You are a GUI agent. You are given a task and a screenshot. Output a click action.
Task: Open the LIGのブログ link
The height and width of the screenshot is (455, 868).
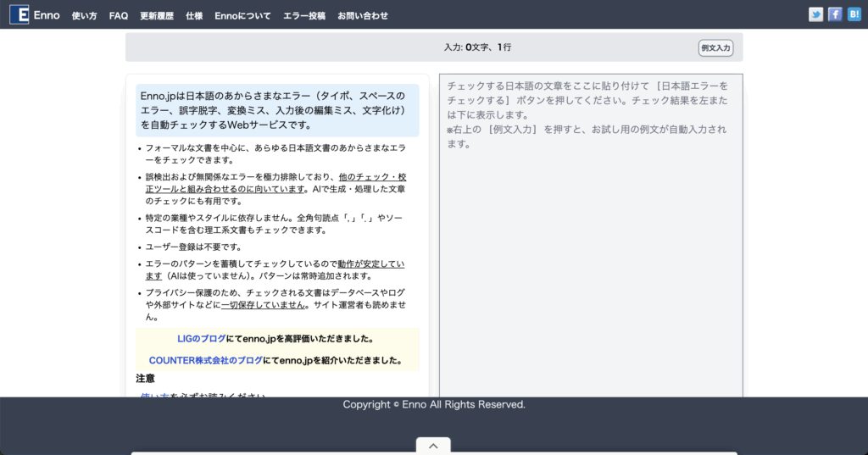pos(202,339)
